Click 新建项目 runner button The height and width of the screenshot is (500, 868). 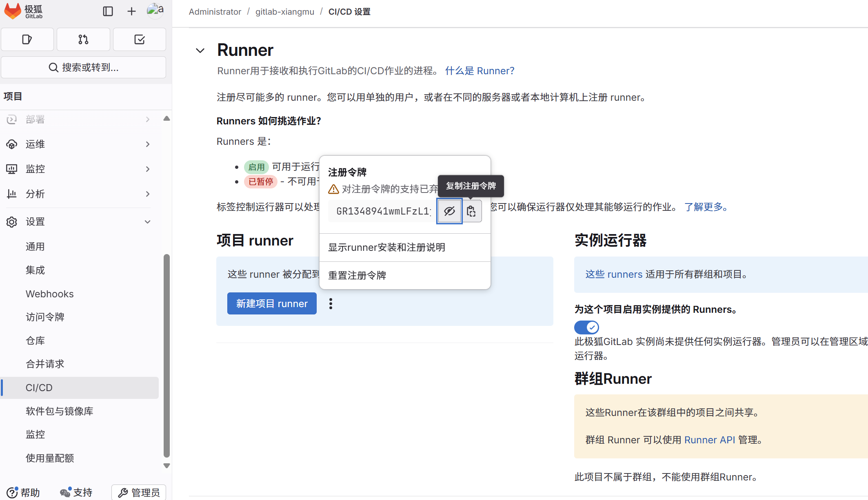pos(272,303)
